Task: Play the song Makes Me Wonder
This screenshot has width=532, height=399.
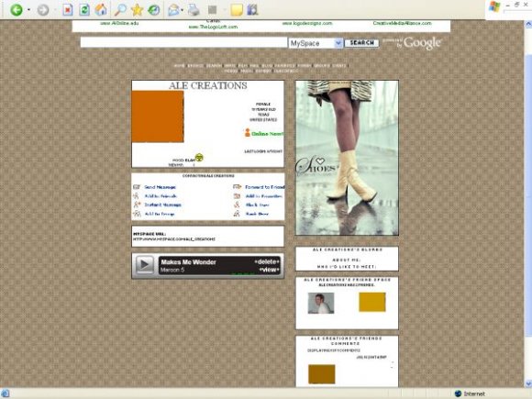Action: pos(144,265)
